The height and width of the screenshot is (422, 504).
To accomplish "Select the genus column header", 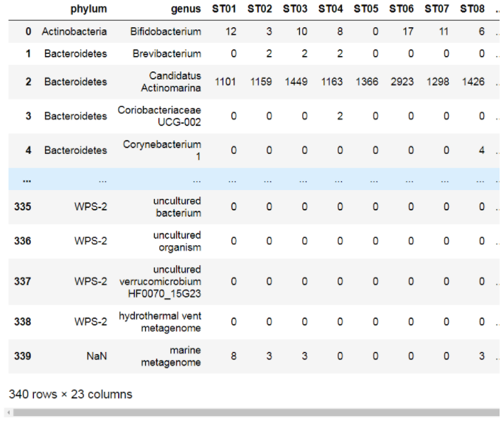I will point(186,9).
